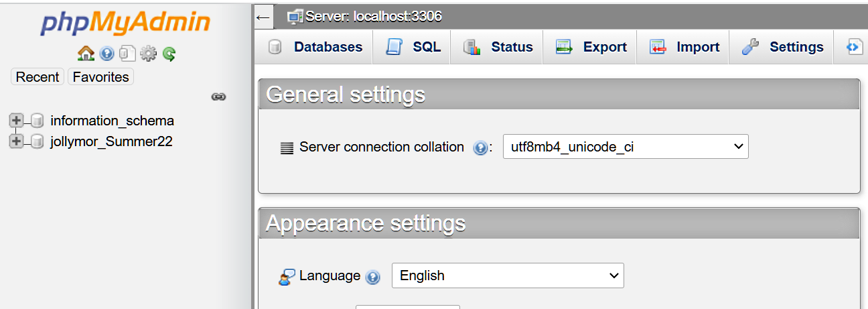
Task: Open the Server connection collation dropdown
Action: 625,147
